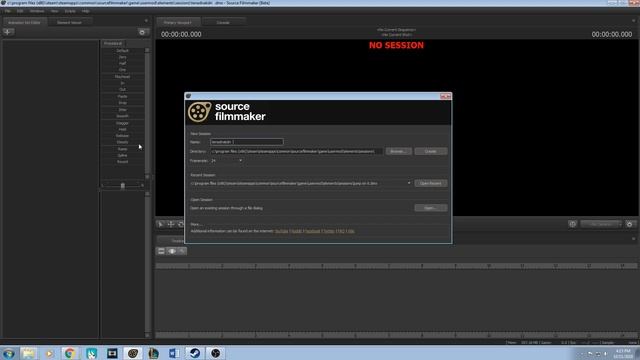Open the Facebook link in dialog
This screenshot has height=360, width=640.
tap(313, 231)
